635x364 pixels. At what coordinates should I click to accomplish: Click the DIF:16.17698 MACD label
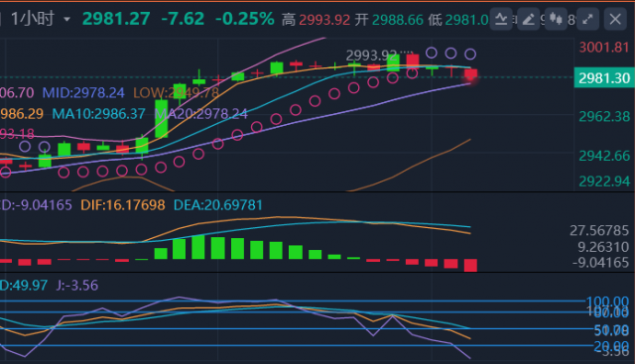123,205
